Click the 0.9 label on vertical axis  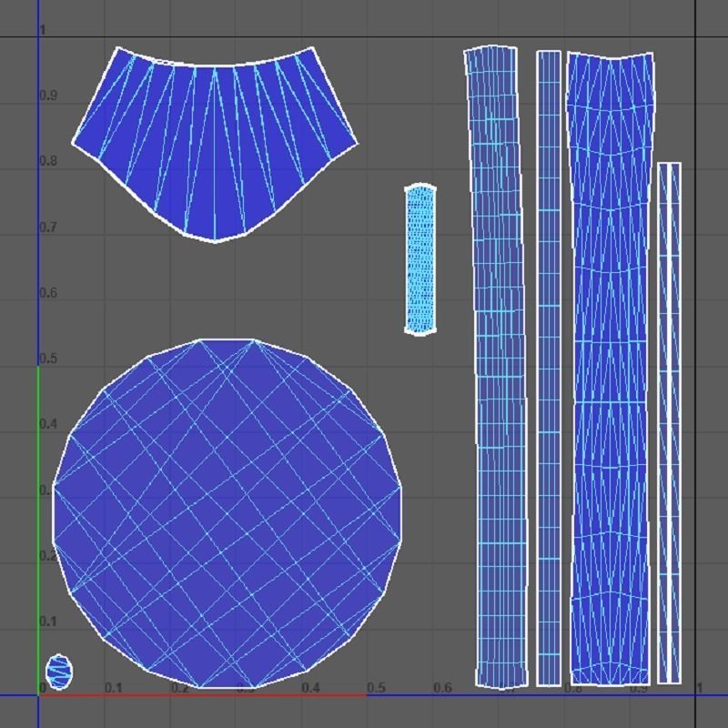(x=48, y=96)
